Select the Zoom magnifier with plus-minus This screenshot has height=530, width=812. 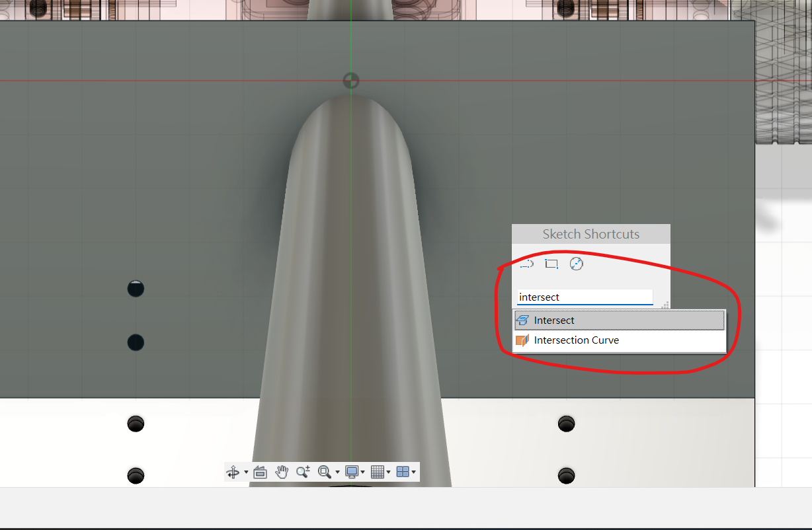(303, 472)
